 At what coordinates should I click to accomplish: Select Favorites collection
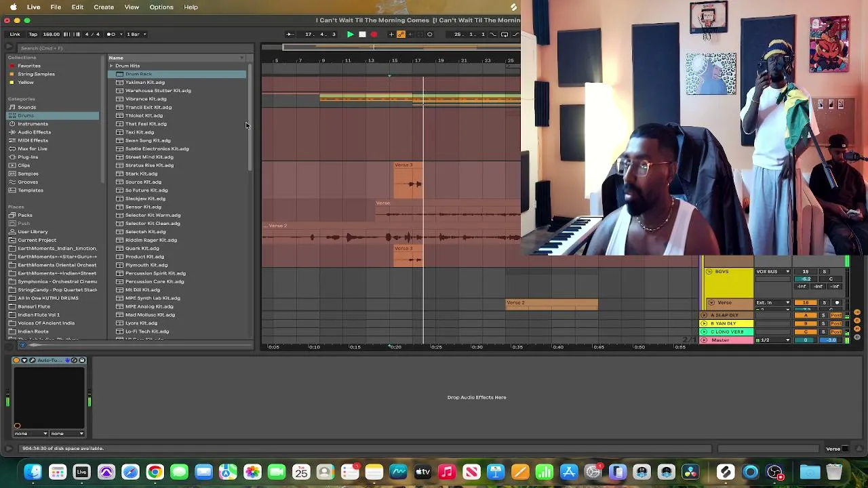(x=29, y=66)
